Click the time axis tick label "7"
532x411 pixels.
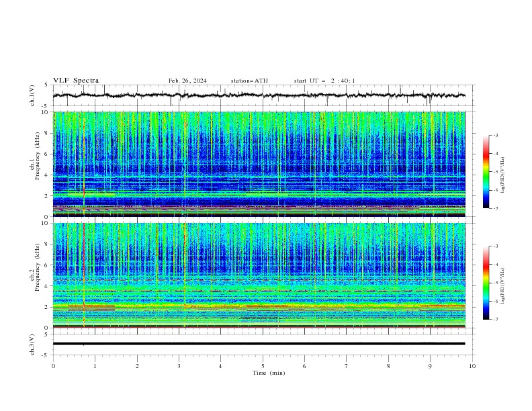point(347,366)
